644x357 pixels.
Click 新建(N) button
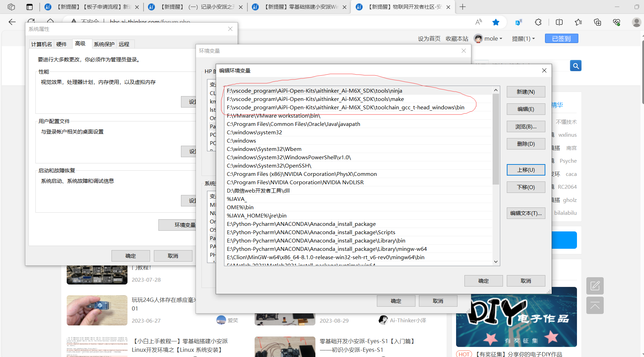coord(526,92)
